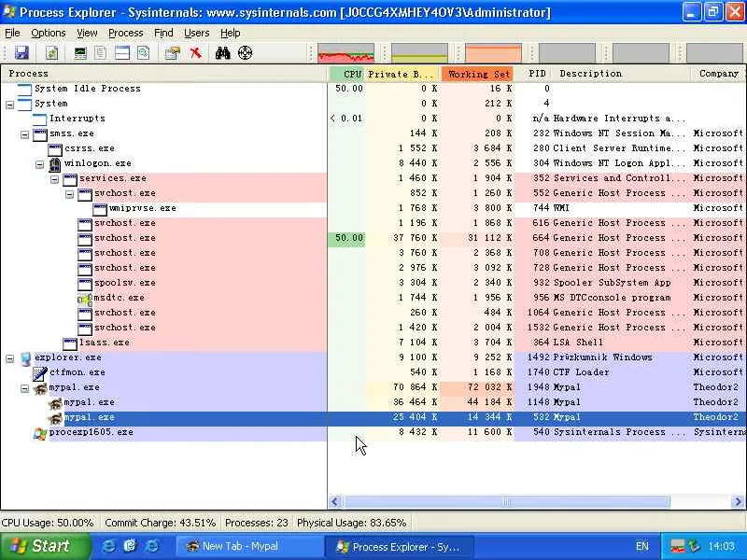Screen dimensions: 747x560
Task: Click the msdtc.exe process icon
Action: [85, 298]
